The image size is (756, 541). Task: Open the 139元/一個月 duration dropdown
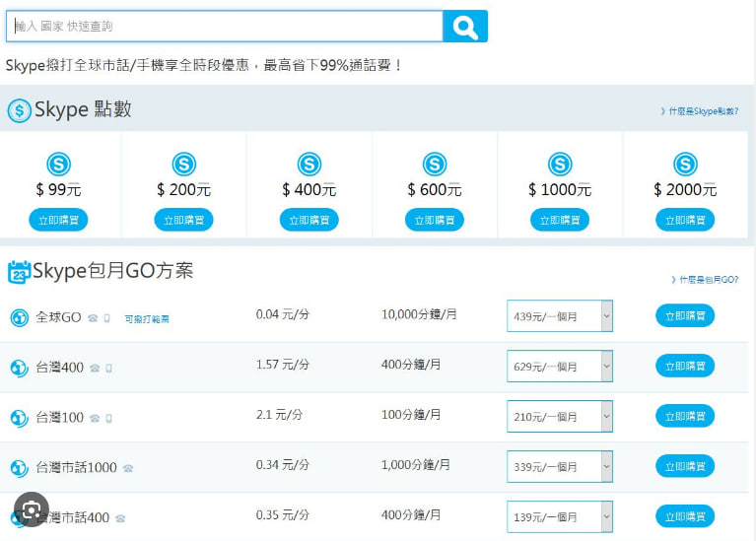pyautogui.click(x=560, y=516)
